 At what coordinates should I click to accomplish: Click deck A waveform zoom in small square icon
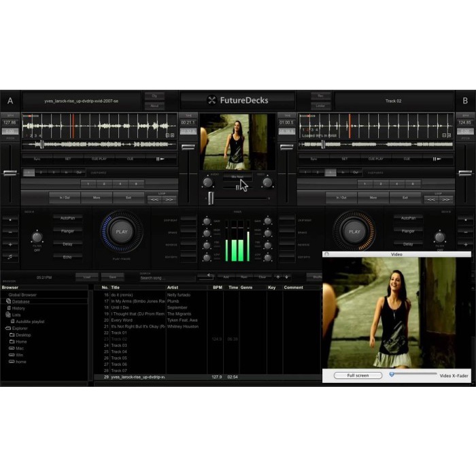pyautogui.click(x=172, y=135)
